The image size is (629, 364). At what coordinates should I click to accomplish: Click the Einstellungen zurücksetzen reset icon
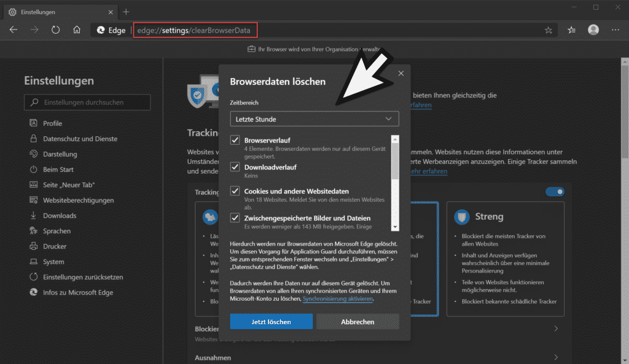coord(33,277)
